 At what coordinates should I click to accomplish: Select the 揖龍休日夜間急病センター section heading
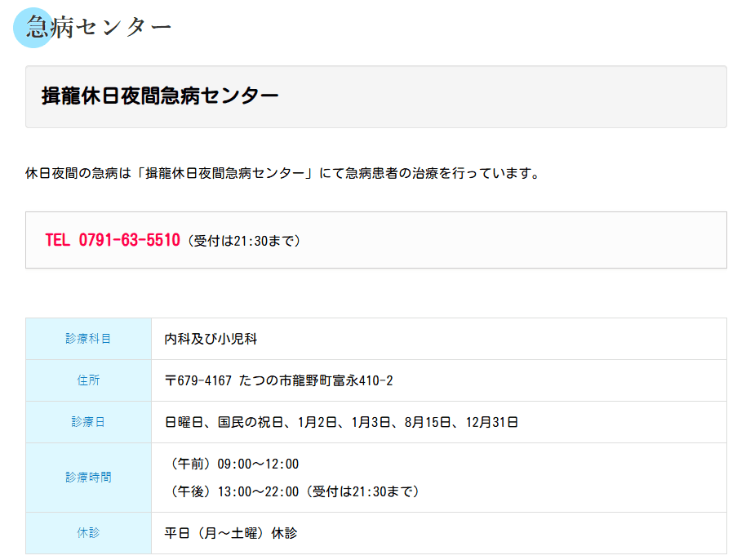click(160, 96)
